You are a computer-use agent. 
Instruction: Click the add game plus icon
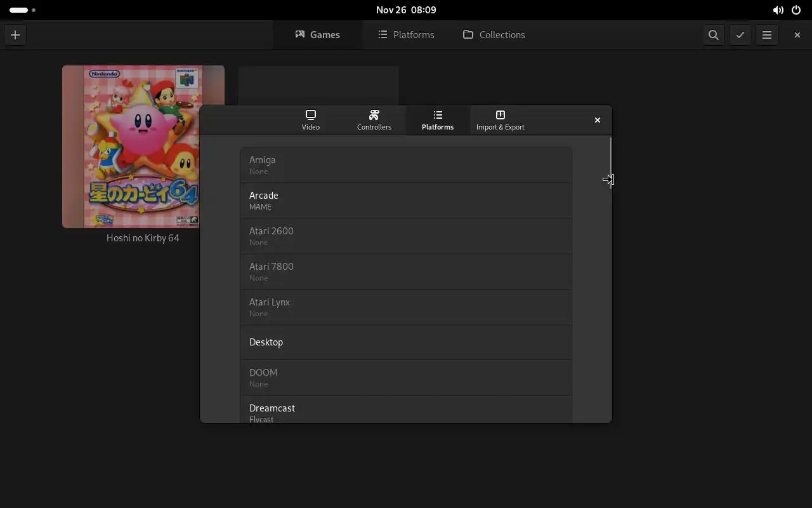coord(15,35)
